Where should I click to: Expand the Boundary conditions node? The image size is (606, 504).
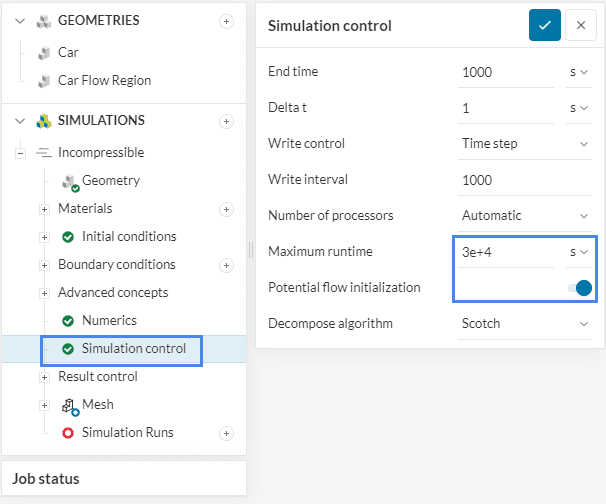pyautogui.click(x=44, y=265)
